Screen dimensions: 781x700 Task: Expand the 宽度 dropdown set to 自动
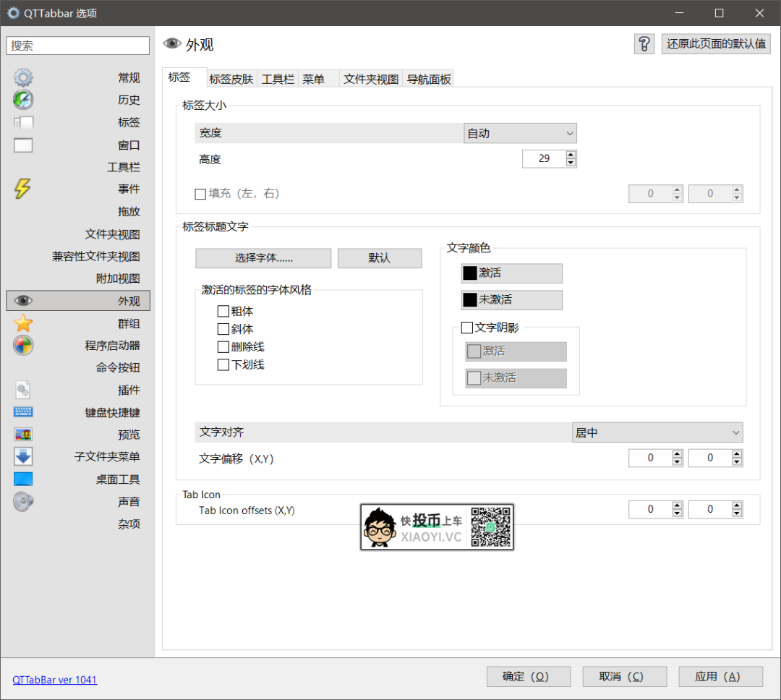click(519, 134)
